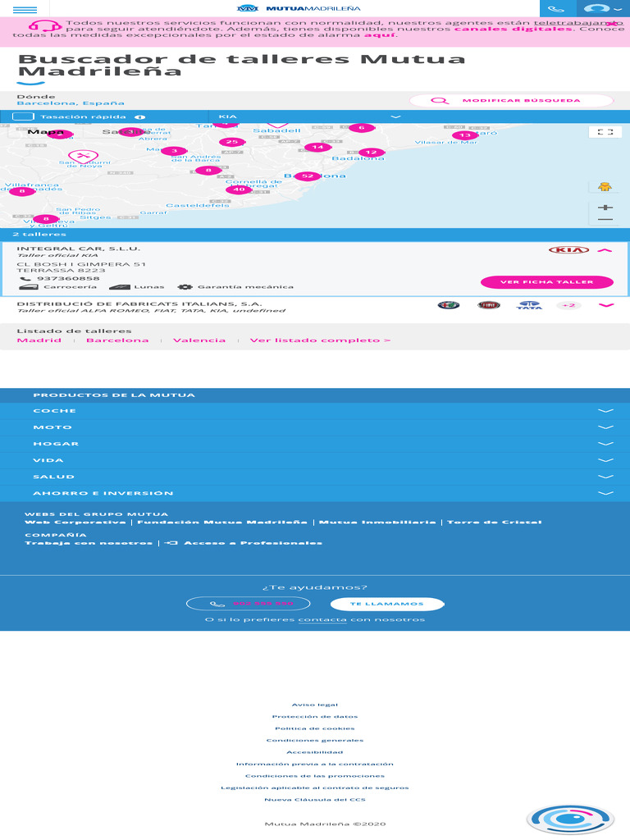Expand the Ahorro e Inversión section
The image size is (630, 840).
(315, 493)
